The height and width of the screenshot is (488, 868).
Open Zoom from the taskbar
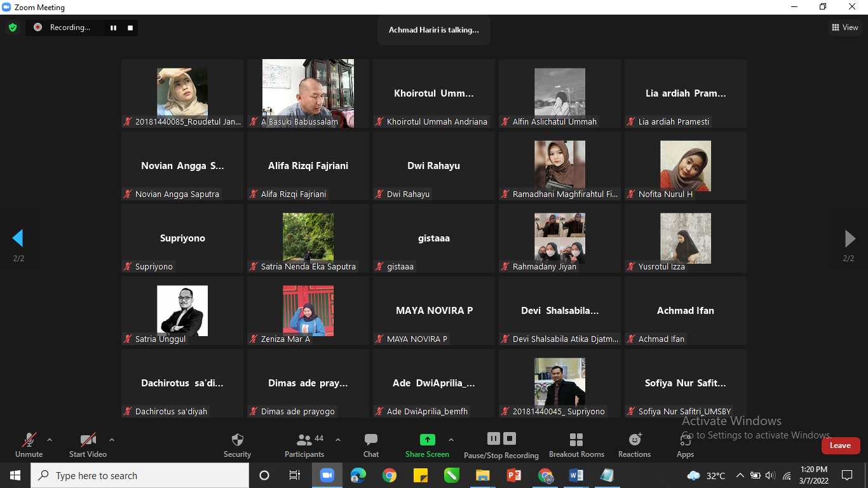click(327, 475)
